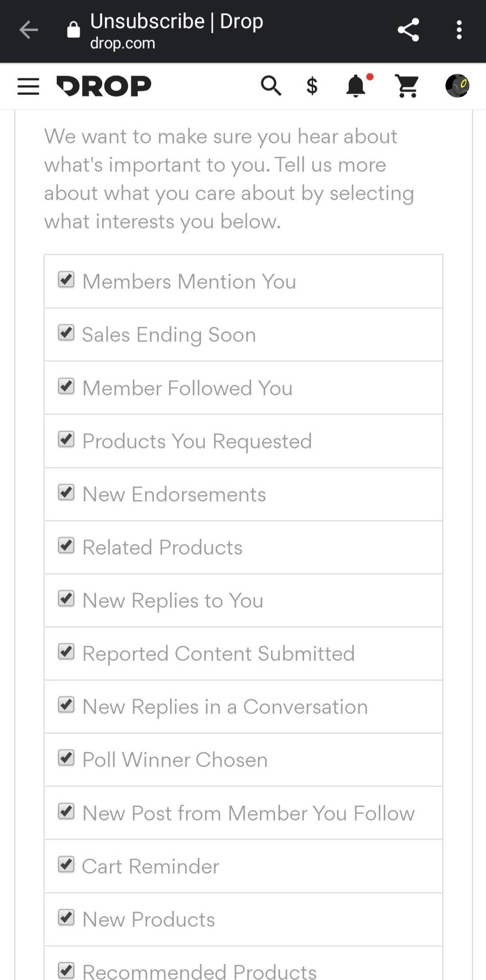Turn off New Endorsements notifications
486x980 pixels.
point(66,492)
